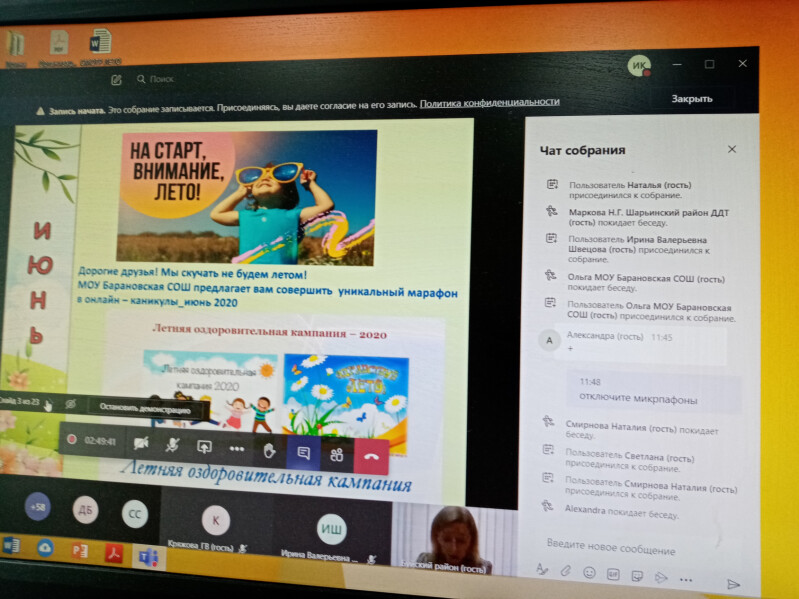Type in Введите новое сообщение field
Screen dimensions: 799x599
pos(630,548)
